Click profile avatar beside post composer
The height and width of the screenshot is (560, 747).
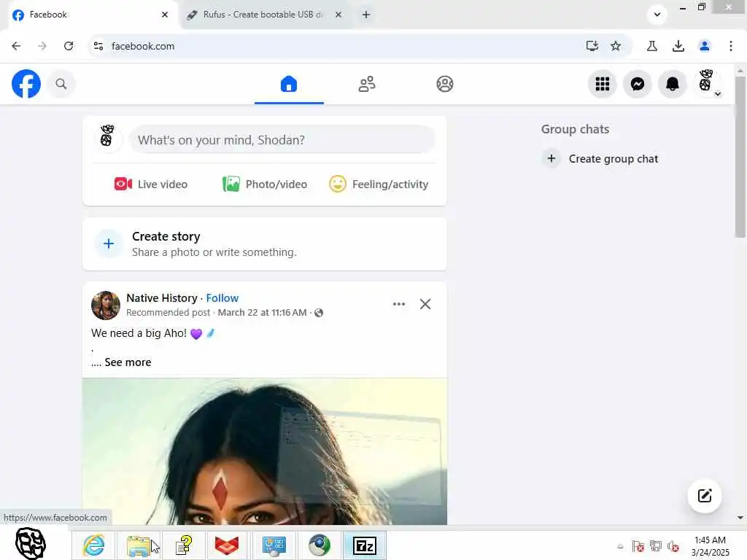point(108,136)
